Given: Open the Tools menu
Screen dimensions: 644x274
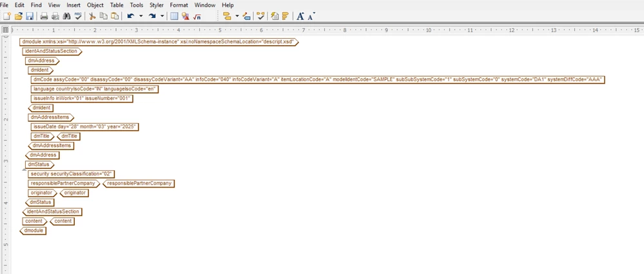Looking at the screenshot, I should (x=137, y=5).
